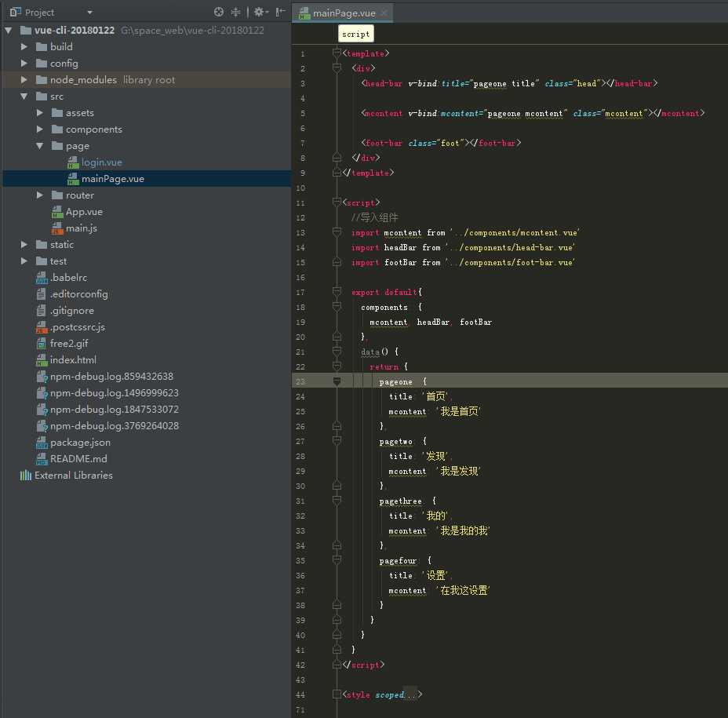The height and width of the screenshot is (718, 728).
Task: Fold the data() function on line 21
Action: [x=337, y=352]
